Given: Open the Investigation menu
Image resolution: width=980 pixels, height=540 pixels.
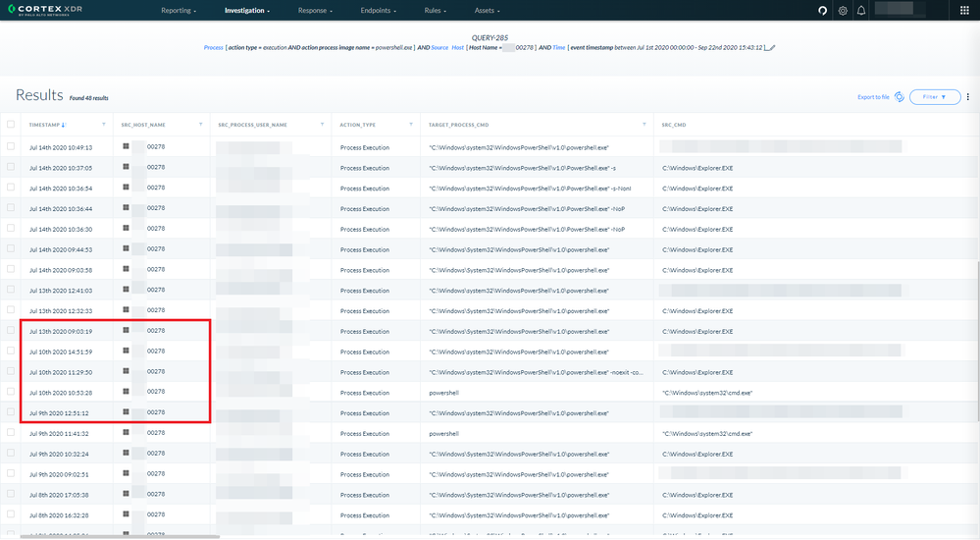Looking at the screenshot, I should [246, 11].
